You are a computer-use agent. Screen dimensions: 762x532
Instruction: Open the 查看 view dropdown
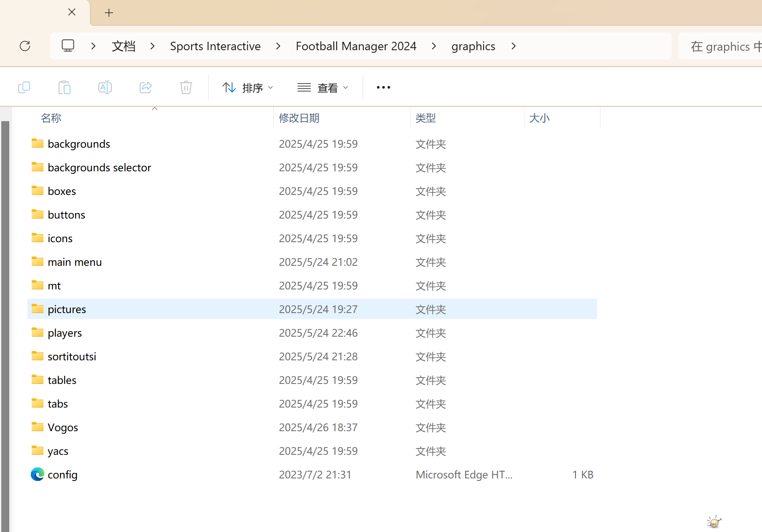point(323,88)
